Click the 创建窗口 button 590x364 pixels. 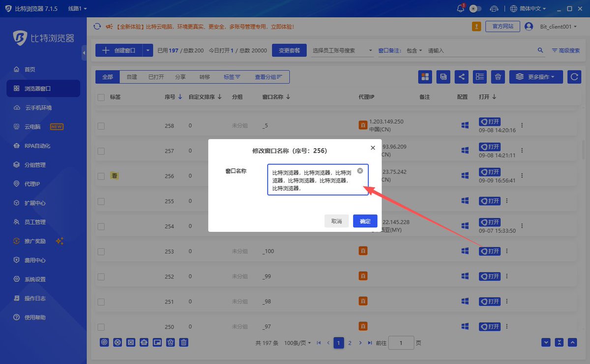(x=118, y=50)
